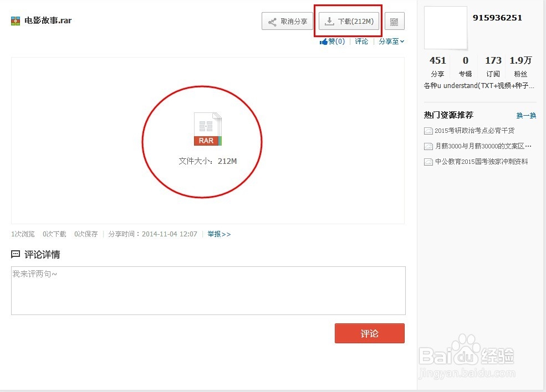This screenshot has height=392, width=546.
Task: Click document icon before 2015考研政治考点必背干货
Action: 428,131
